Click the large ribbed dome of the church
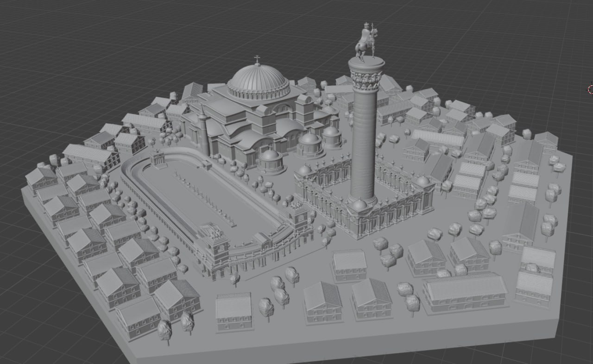This screenshot has width=593, height=364. 259,82
